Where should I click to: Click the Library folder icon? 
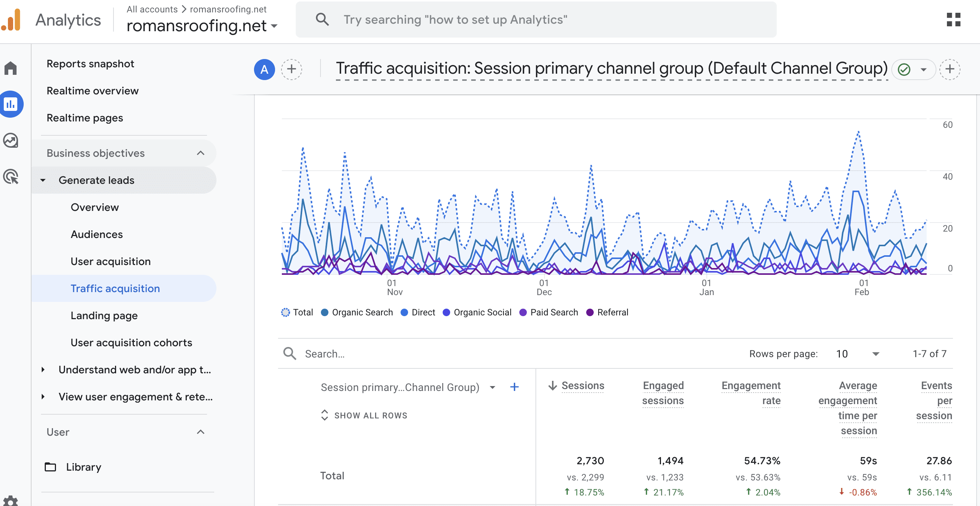pyautogui.click(x=50, y=467)
